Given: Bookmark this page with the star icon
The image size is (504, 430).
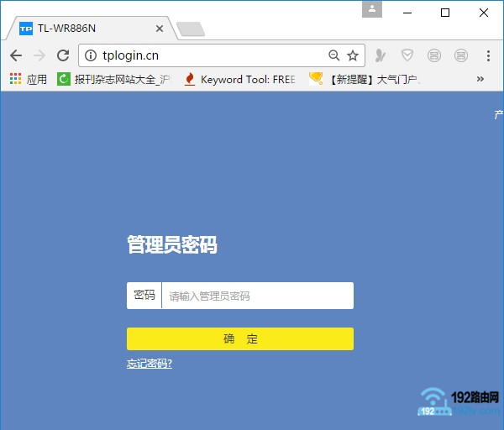Looking at the screenshot, I should coord(353,55).
